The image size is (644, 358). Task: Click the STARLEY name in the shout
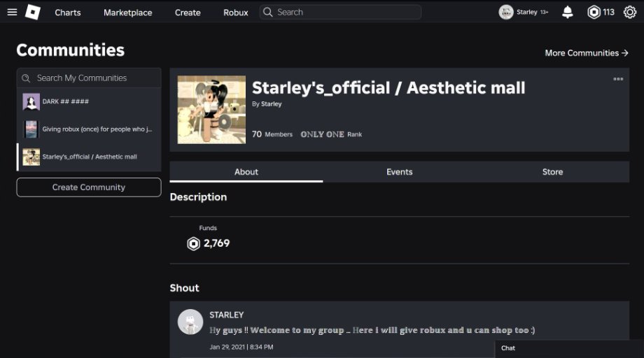click(x=227, y=315)
